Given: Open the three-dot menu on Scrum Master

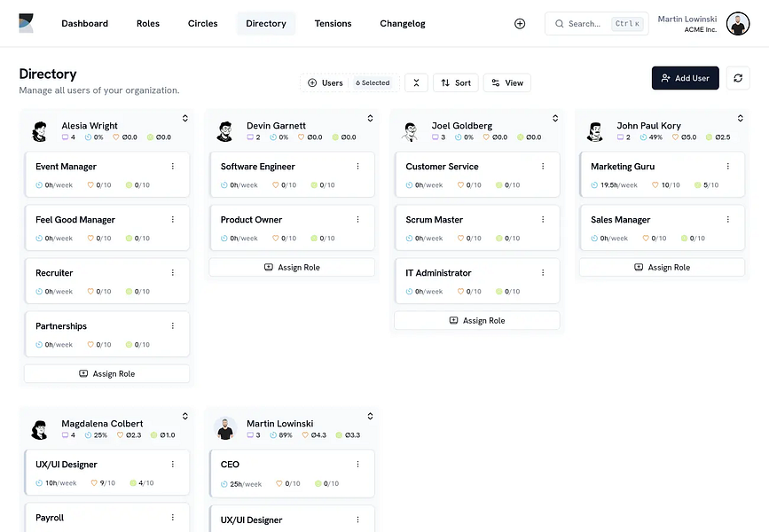Looking at the screenshot, I should pyautogui.click(x=543, y=219).
